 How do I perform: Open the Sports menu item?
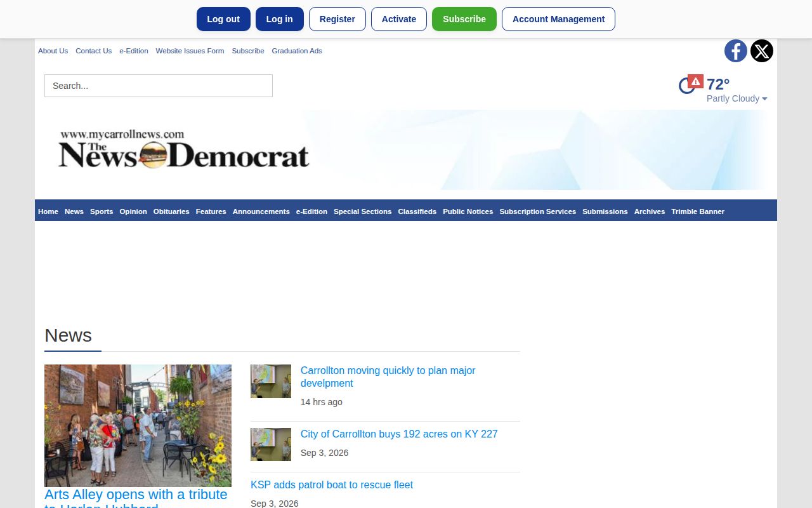(101, 211)
